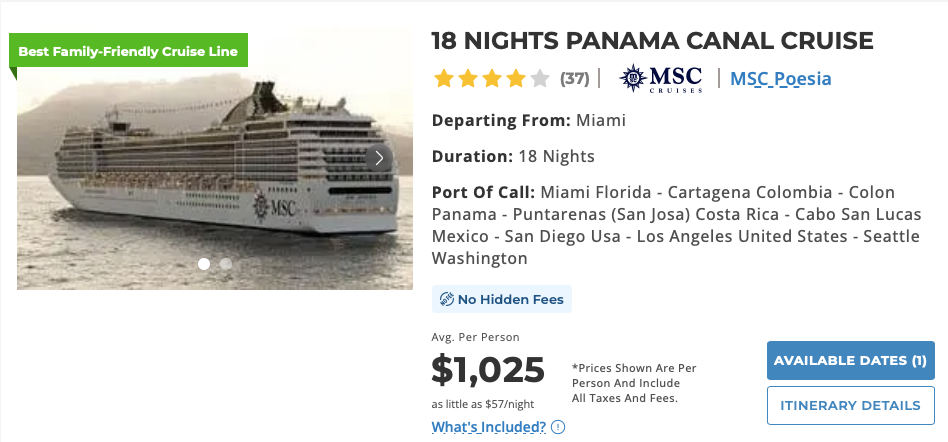948x442 pixels.
Task: Click the fifth gray rating star
Action: [540, 78]
